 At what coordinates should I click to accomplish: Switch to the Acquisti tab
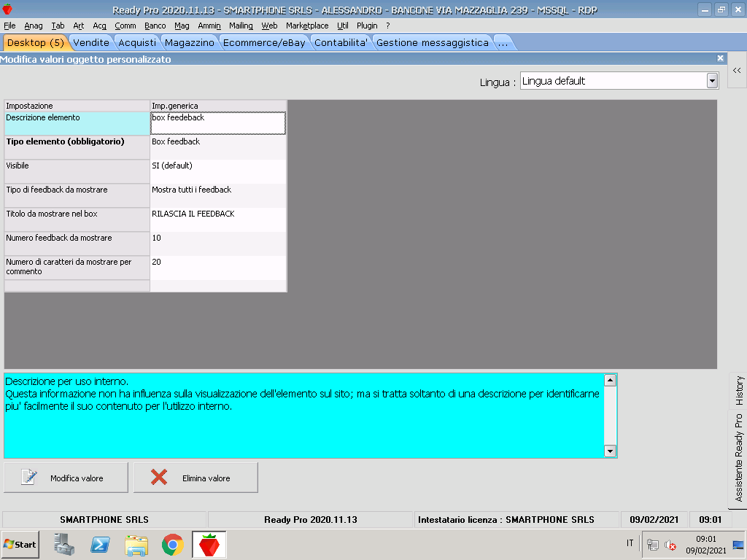pyautogui.click(x=137, y=43)
